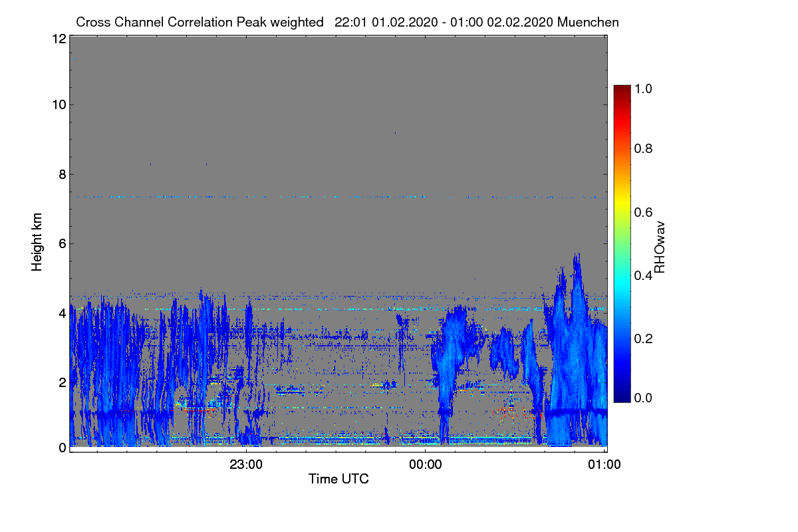The width and height of the screenshot is (798, 532).
Task: Click the '0.6' colorbar tick label
Action: click(x=644, y=211)
